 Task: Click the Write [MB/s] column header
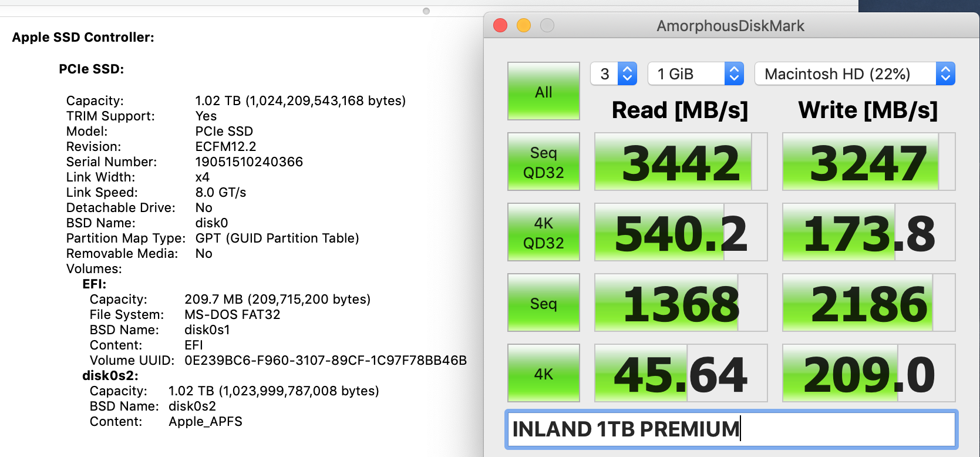tap(868, 110)
